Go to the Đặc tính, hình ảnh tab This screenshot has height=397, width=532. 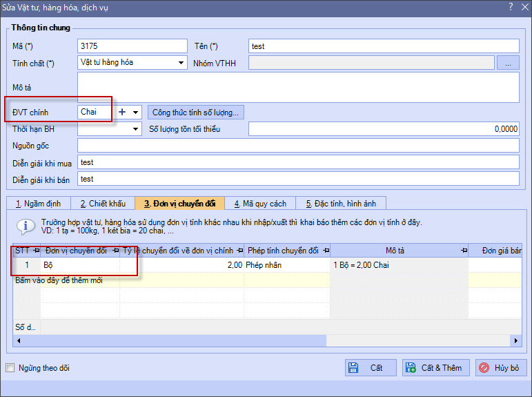pos(340,203)
